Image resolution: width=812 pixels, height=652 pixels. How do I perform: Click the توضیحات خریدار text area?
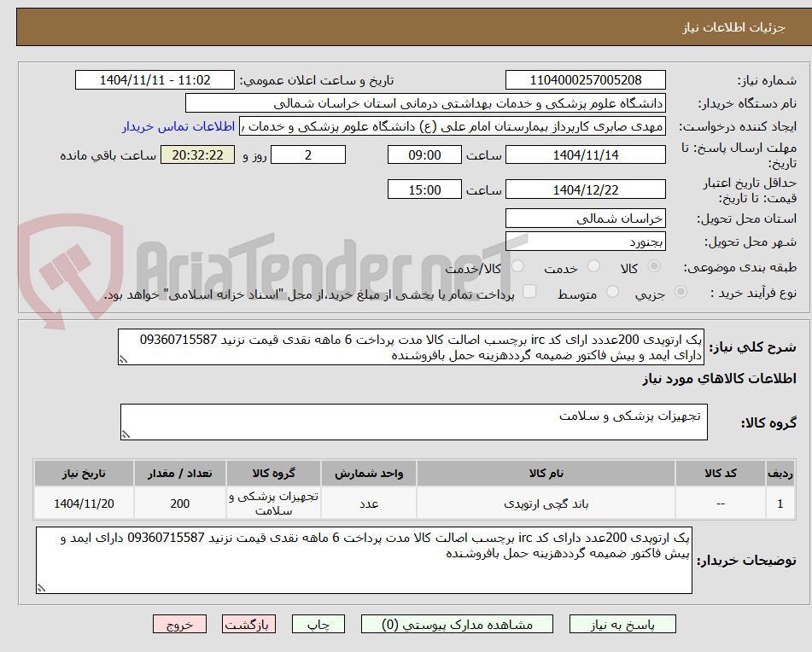pos(364,561)
